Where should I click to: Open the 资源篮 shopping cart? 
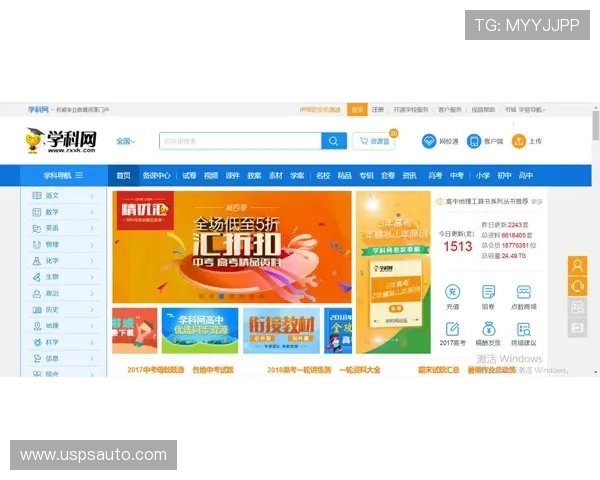(x=373, y=141)
